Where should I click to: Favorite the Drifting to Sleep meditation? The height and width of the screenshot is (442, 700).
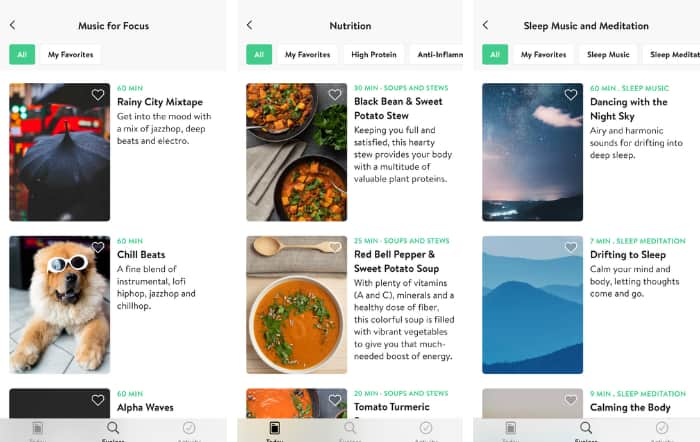tap(571, 247)
